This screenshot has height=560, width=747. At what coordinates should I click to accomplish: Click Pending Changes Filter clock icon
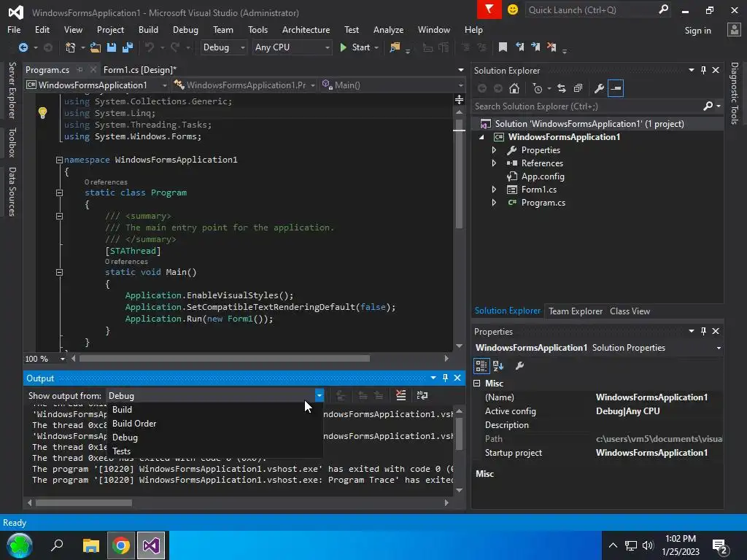tap(538, 88)
